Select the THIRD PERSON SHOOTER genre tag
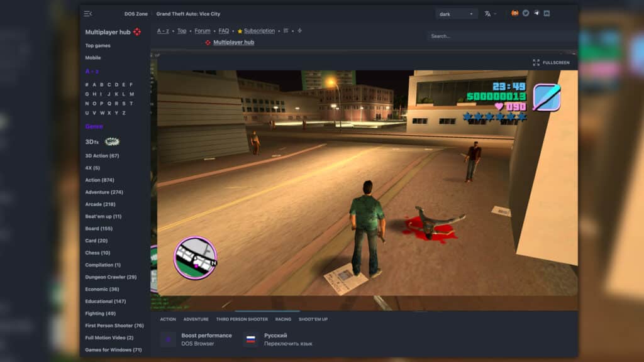The image size is (644, 362). pos(241,319)
